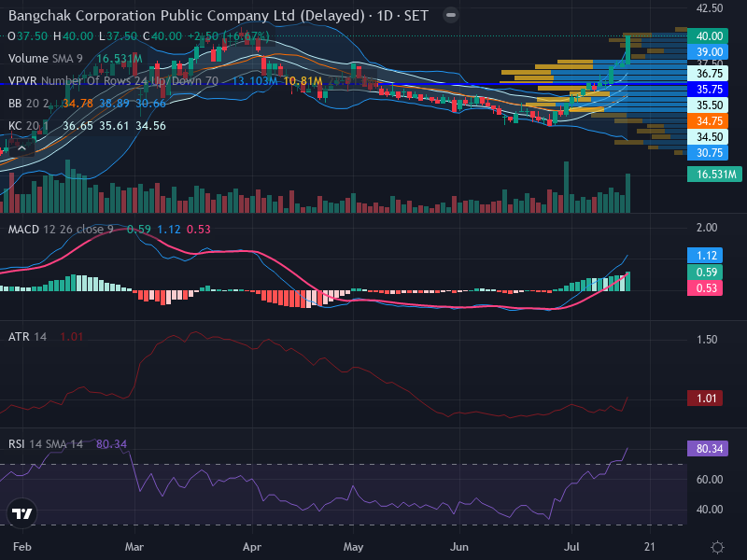Click the 80.34 value in RSI legend
The height and width of the screenshot is (560, 747).
[x=111, y=444]
